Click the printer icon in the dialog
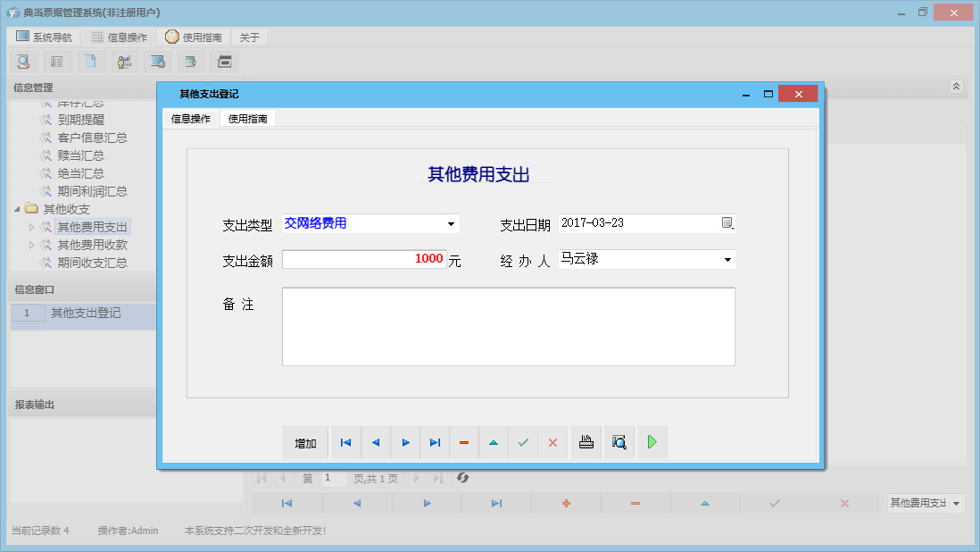This screenshot has height=552, width=980. pyautogui.click(x=586, y=442)
